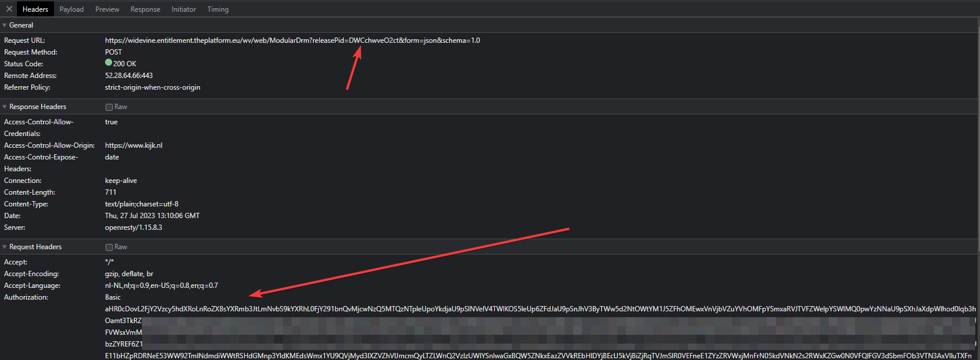Image resolution: width=980 pixels, height=360 pixels.
Task: Close the request details panel
Action: coord(9,9)
